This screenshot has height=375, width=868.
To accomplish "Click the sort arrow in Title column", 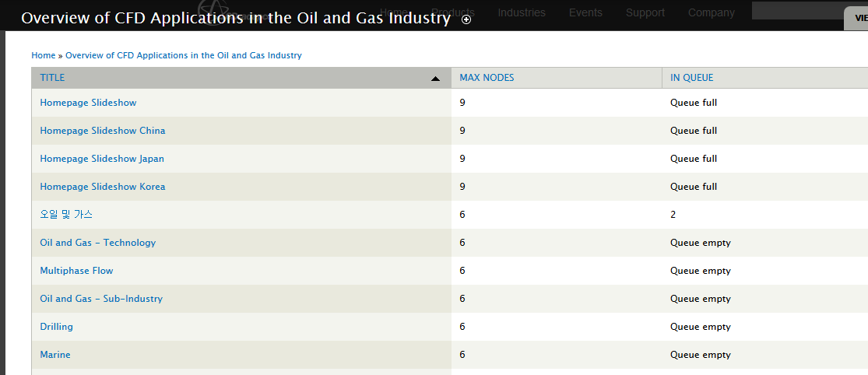I will click(x=435, y=78).
